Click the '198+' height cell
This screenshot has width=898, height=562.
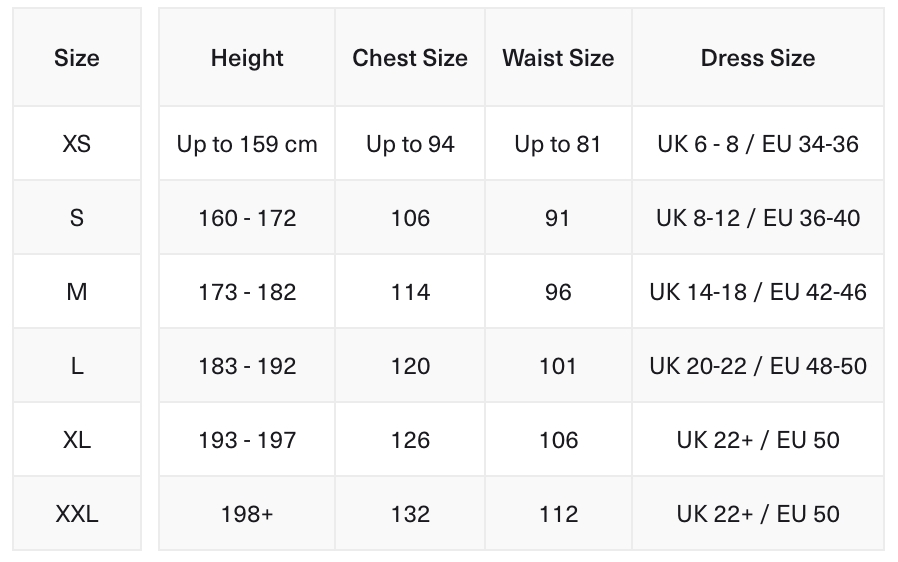click(247, 514)
